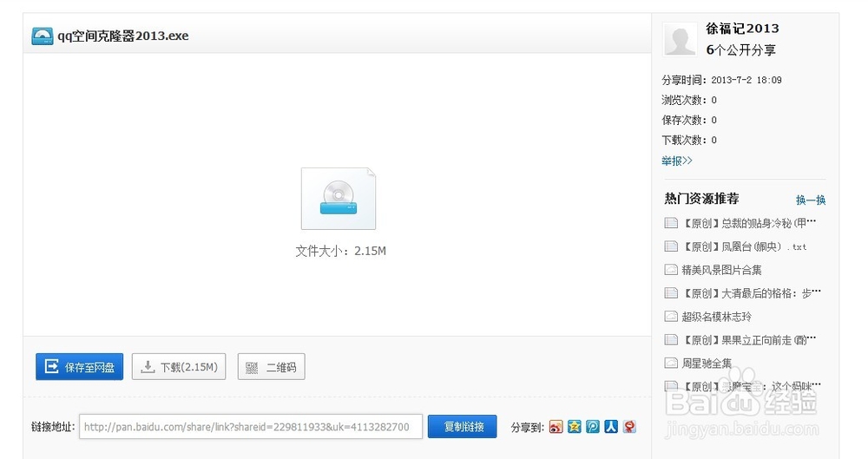Open the user avatar of 徐福记2013
The width and height of the screenshot is (868, 459).
click(x=680, y=39)
